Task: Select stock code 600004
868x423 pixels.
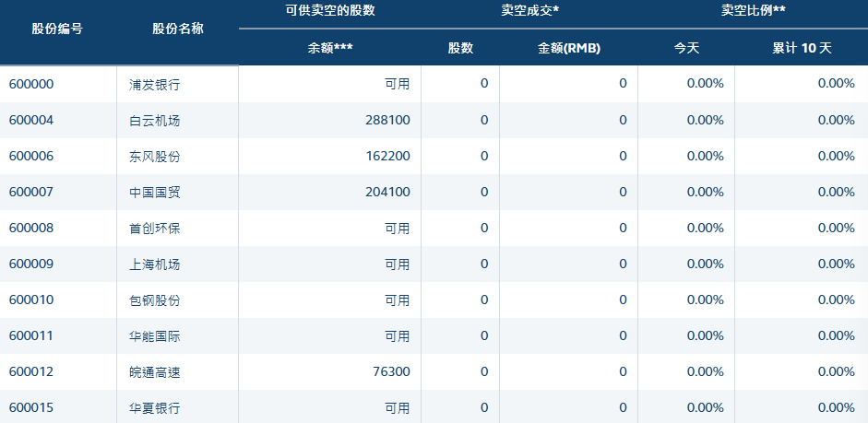Action: click(31, 120)
